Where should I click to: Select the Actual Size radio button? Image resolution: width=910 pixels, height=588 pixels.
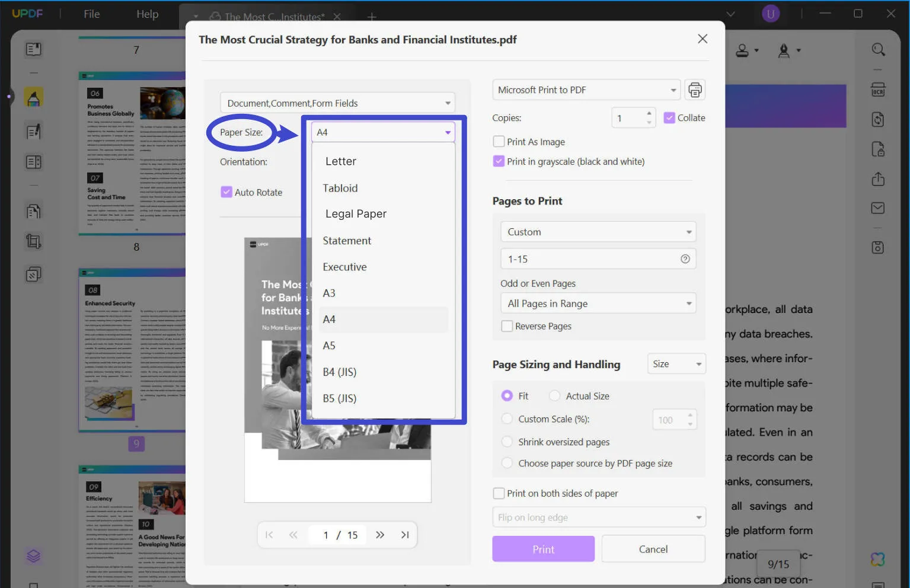554,396
